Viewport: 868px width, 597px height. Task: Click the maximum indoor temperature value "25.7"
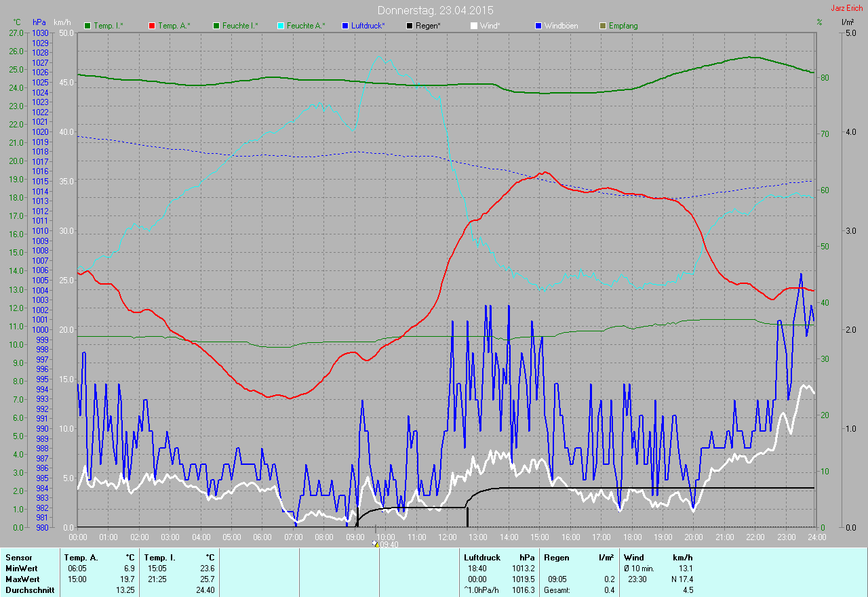click(207, 579)
